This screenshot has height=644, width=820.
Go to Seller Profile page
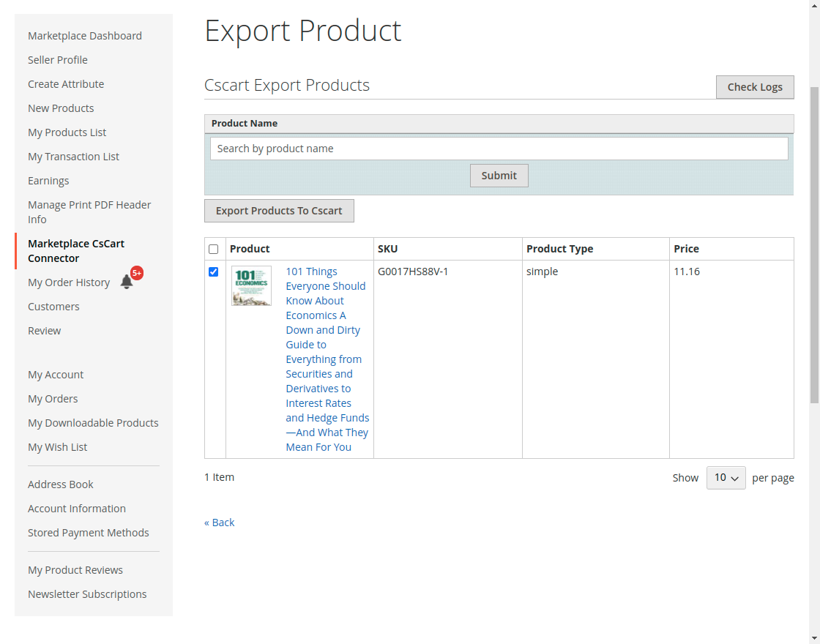click(58, 60)
